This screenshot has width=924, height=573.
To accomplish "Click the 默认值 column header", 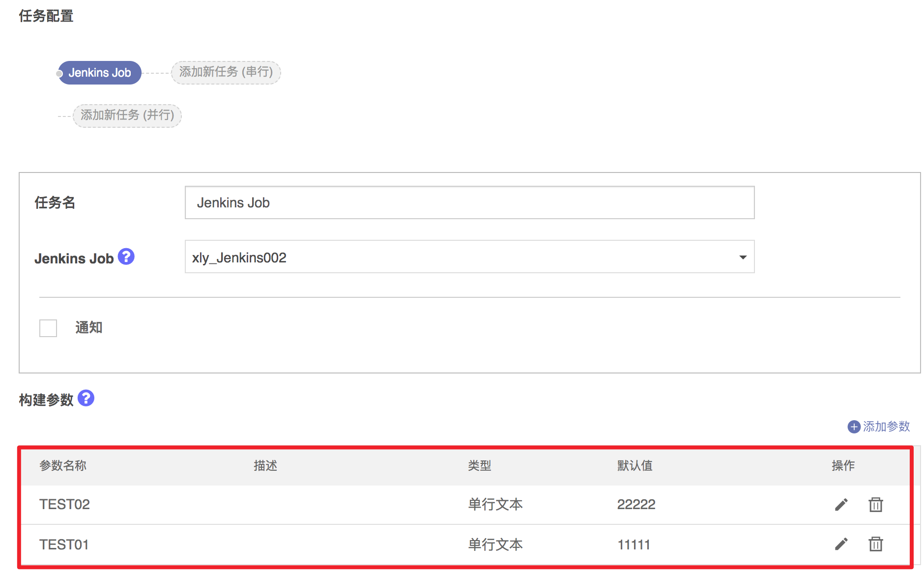I will [635, 465].
